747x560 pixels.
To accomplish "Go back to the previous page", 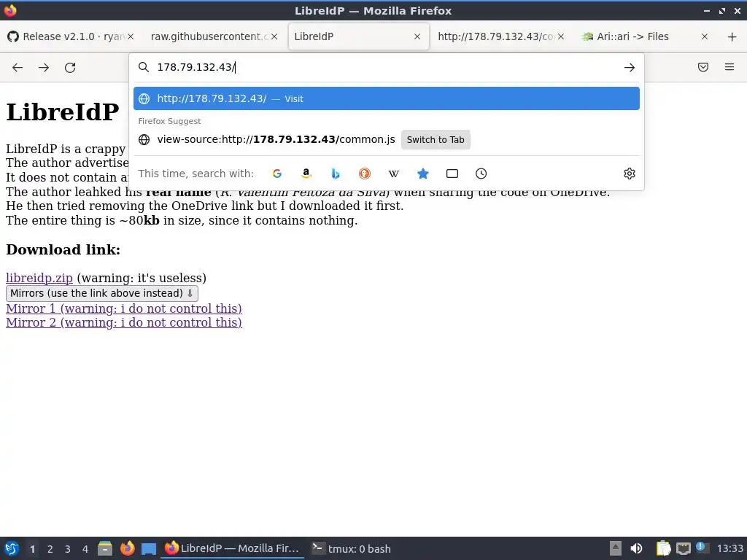I will (x=18, y=68).
